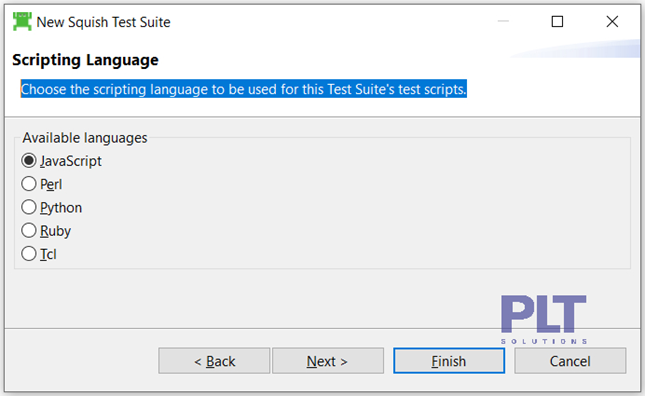Click the PLT Solutions logo watermark
The image size is (645, 396).
(544, 319)
